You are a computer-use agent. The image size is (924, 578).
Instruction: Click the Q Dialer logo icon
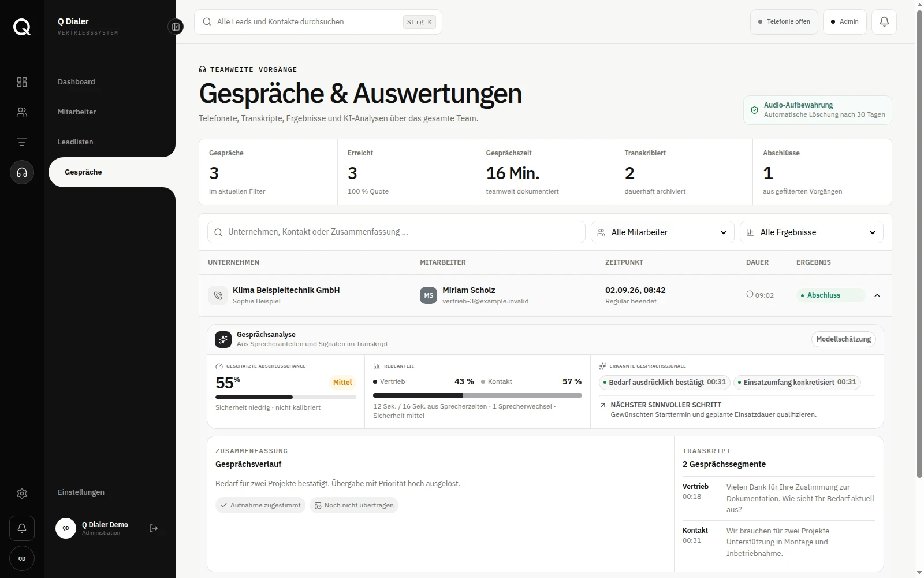point(22,27)
